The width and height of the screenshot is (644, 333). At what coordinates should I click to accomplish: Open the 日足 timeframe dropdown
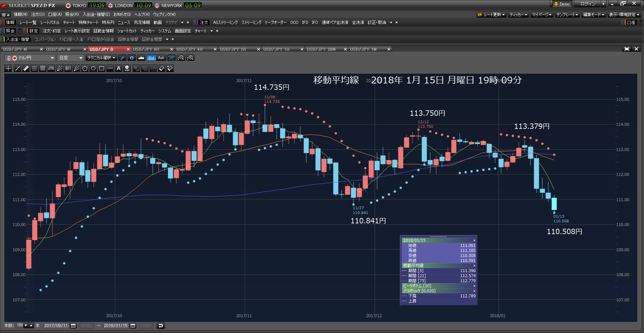(x=70, y=58)
